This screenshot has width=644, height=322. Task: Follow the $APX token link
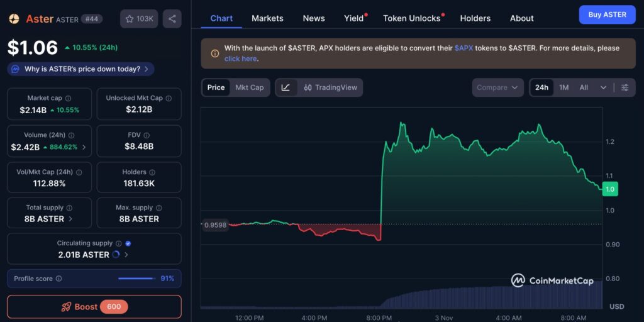coord(464,48)
